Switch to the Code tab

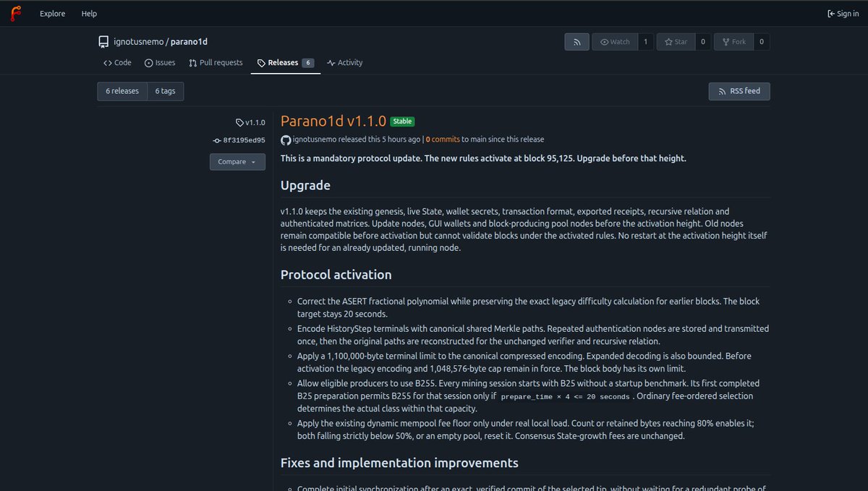pos(117,63)
